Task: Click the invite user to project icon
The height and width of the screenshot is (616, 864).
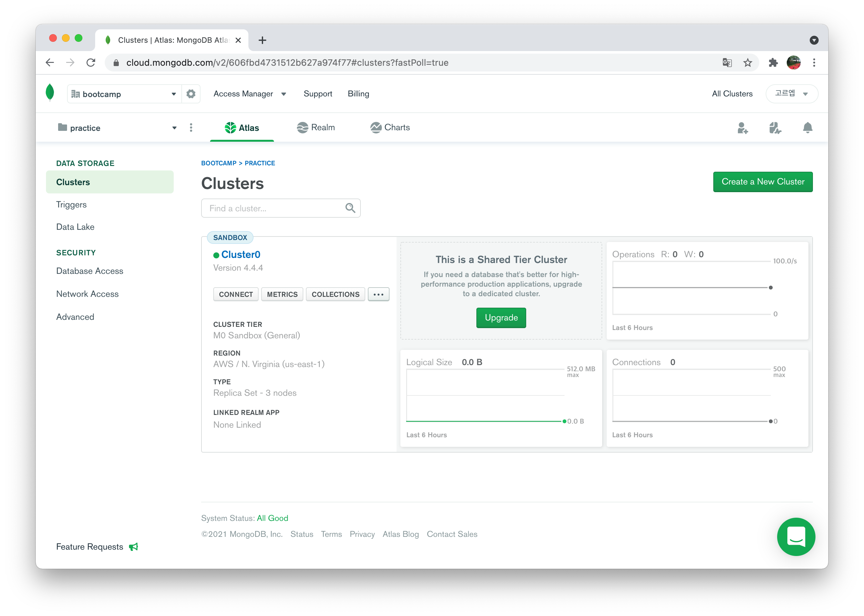Action: [742, 128]
